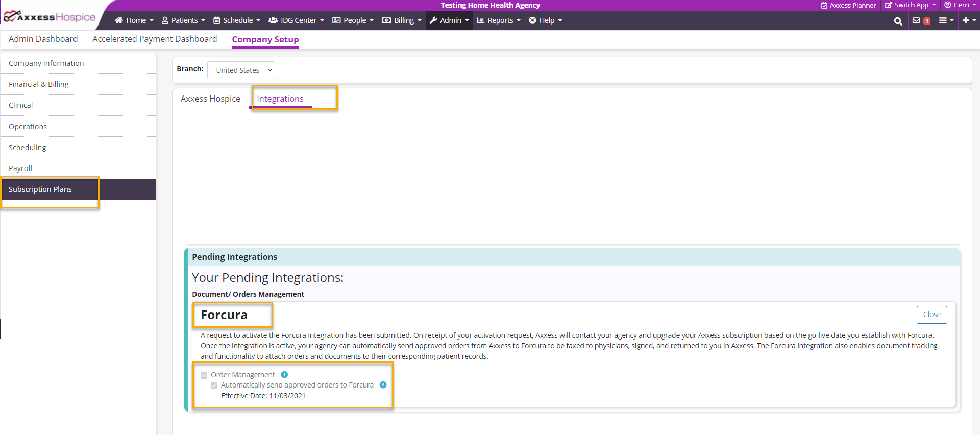Expand the Admin menu
The image size is (980, 435).
coord(449,20)
